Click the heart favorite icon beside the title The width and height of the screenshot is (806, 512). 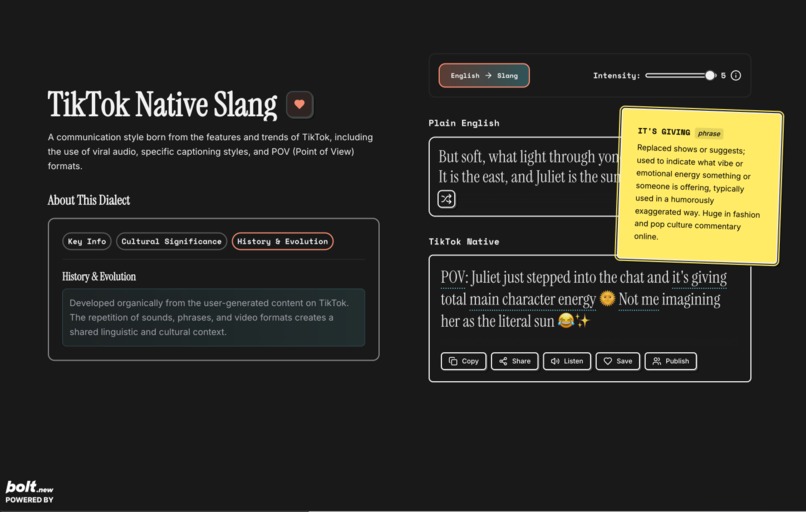(299, 104)
